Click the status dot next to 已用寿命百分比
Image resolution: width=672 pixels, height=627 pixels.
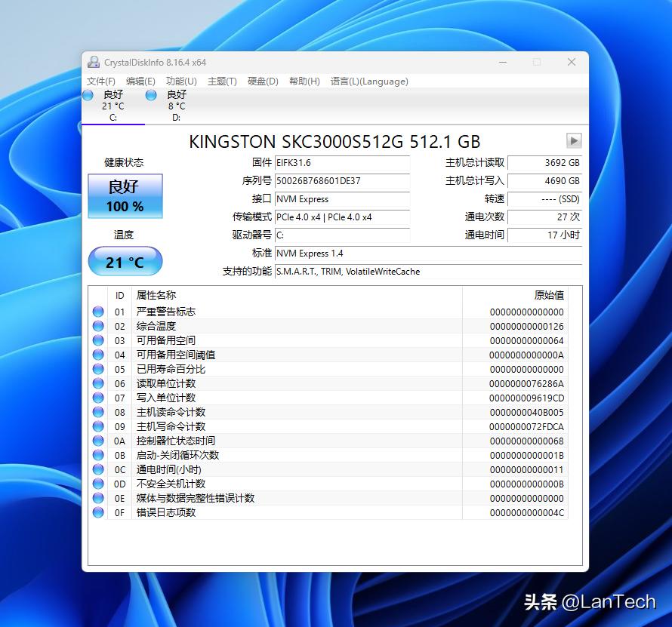[x=98, y=369]
